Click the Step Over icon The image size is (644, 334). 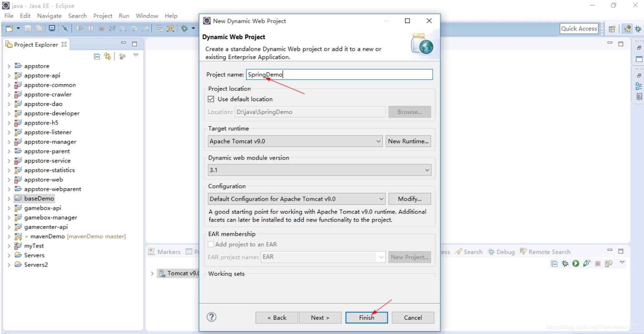point(134,29)
